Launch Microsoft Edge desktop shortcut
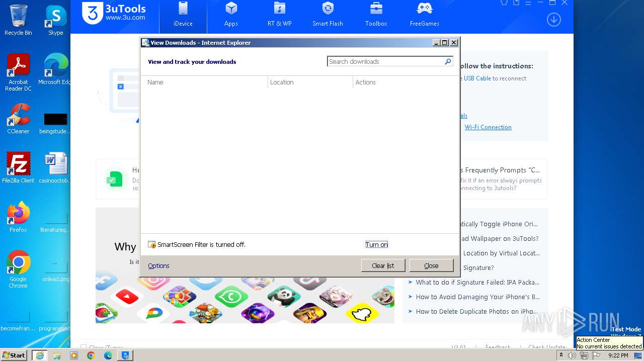The image size is (644, 362). click(x=56, y=69)
